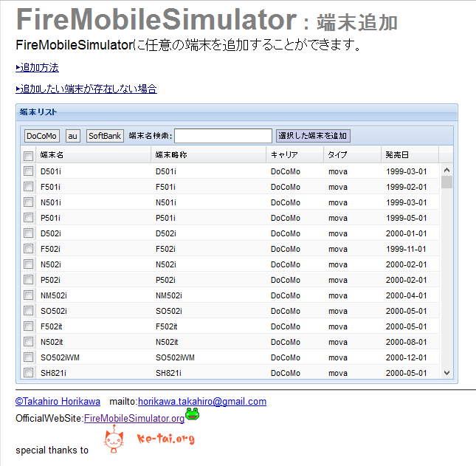Image resolution: width=476 pixels, height=466 pixels.
Task: Filter the list by SoftBank carrier
Action: pos(105,136)
